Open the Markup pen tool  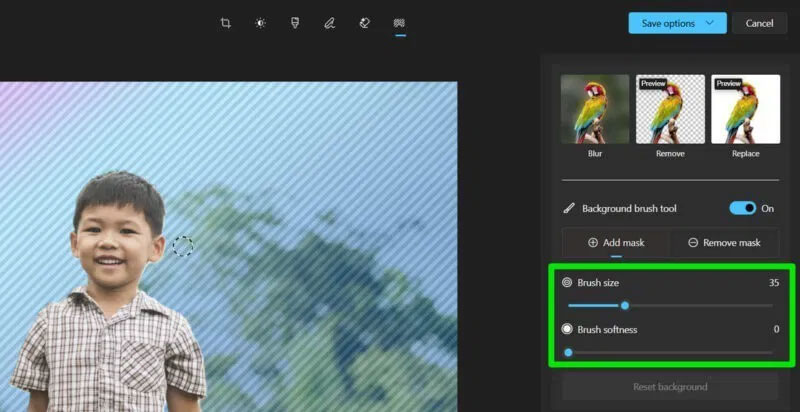pos(330,23)
